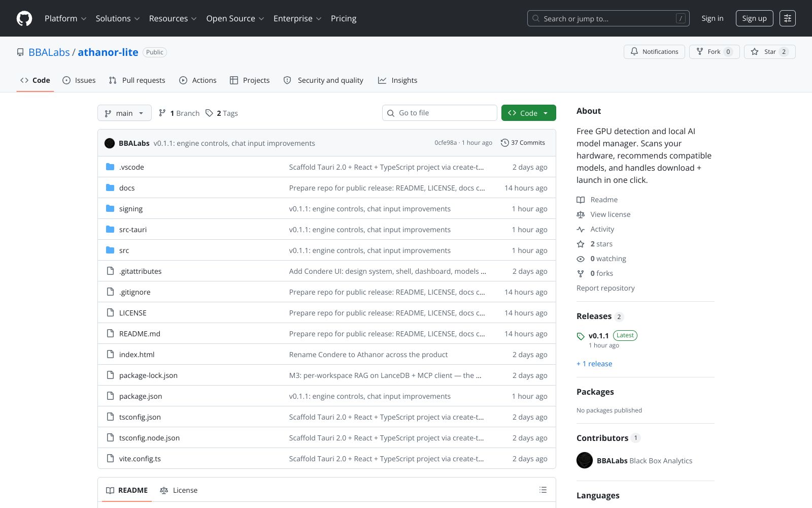Open the README outline list icon
812x508 pixels.
tap(543, 490)
